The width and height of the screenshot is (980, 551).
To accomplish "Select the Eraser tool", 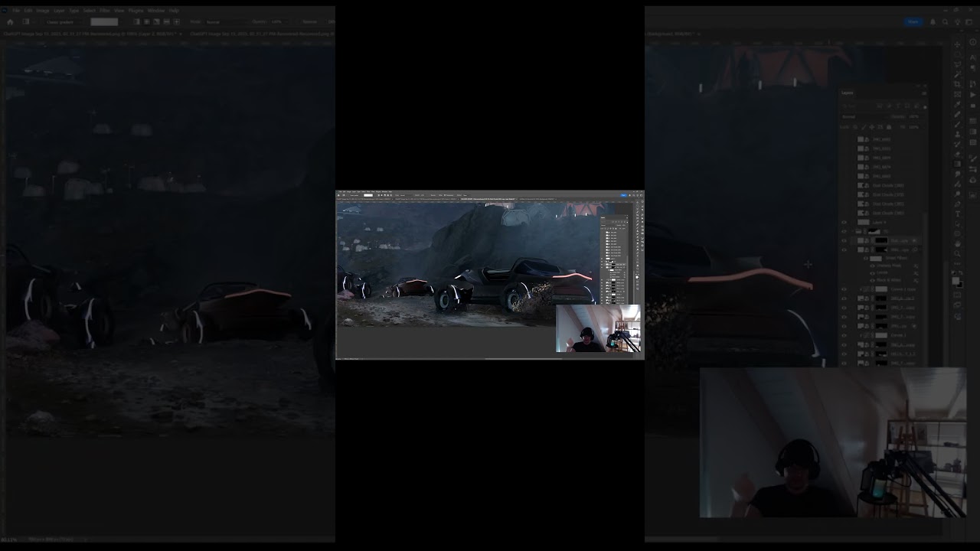I will pyautogui.click(x=958, y=154).
